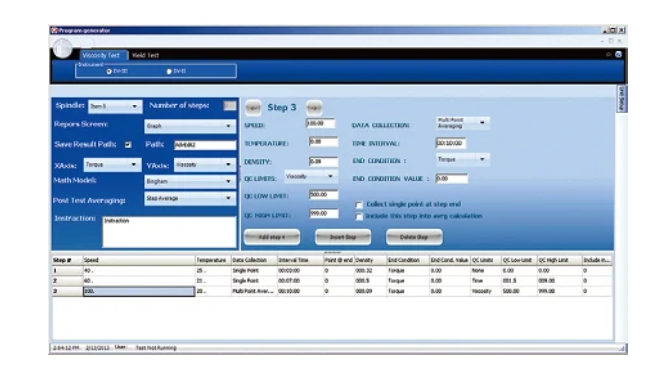Image resolution: width=664 pixels, height=381 pixels.
Task: Enable Collect single point at step end
Action: [359, 205]
